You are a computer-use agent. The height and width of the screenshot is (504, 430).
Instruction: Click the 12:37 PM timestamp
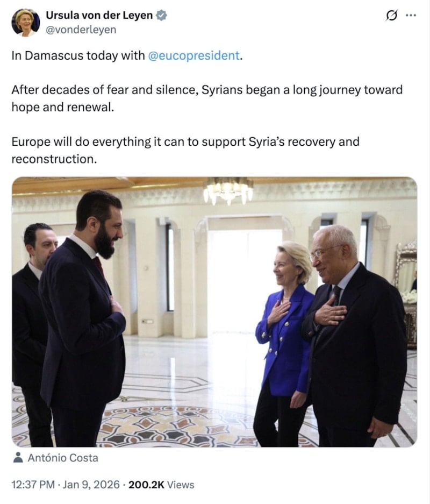point(33,485)
